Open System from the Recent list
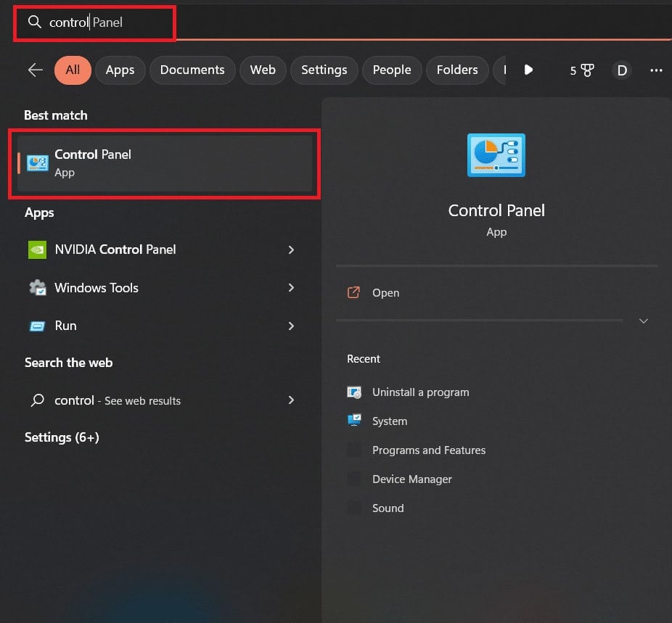 390,421
